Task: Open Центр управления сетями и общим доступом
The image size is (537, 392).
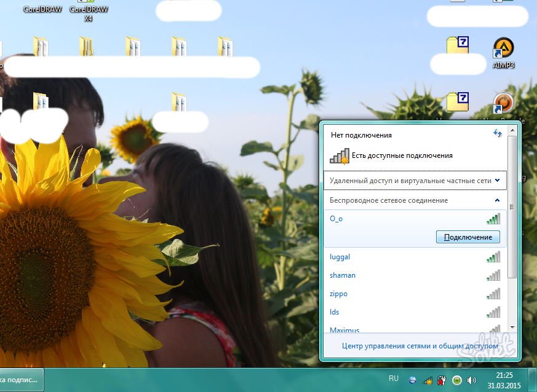Action: (420, 347)
